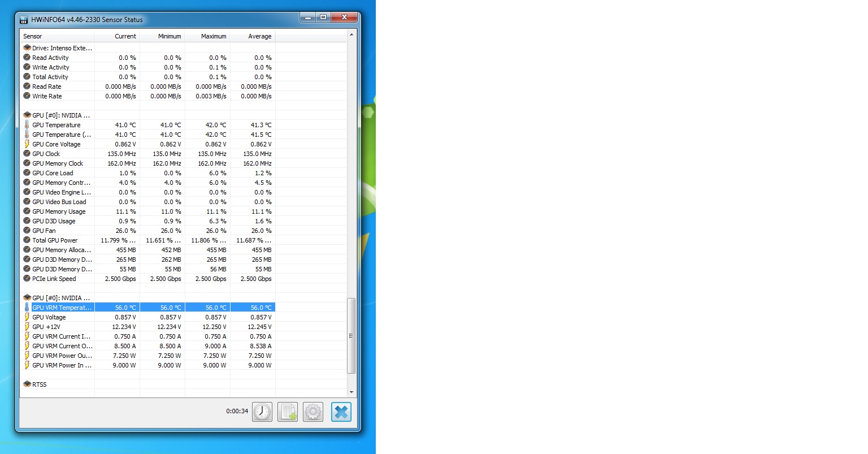Click the Average column header
Screen dimensions: 868x454
click(253, 36)
